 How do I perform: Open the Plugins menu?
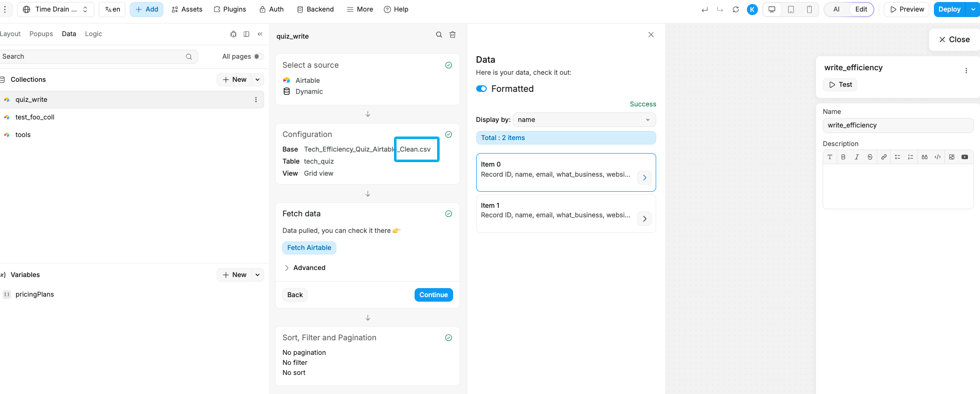(x=230, y=10)
